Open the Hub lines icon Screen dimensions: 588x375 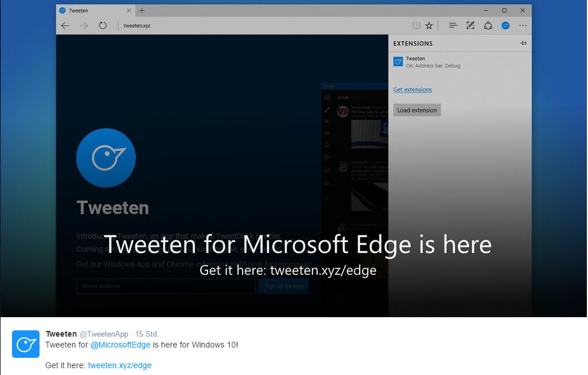tap(453, 25)
